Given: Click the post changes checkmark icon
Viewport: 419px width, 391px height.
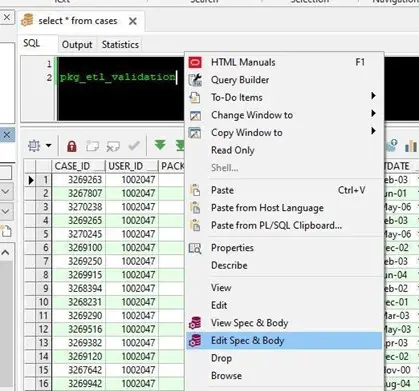Looking at the screenshot, I should [x=134, y=146].
